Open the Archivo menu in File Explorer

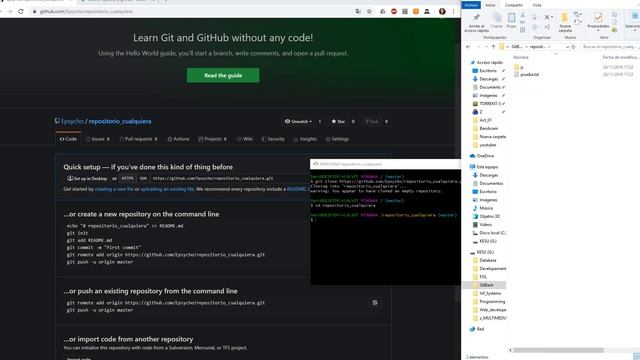471,5
